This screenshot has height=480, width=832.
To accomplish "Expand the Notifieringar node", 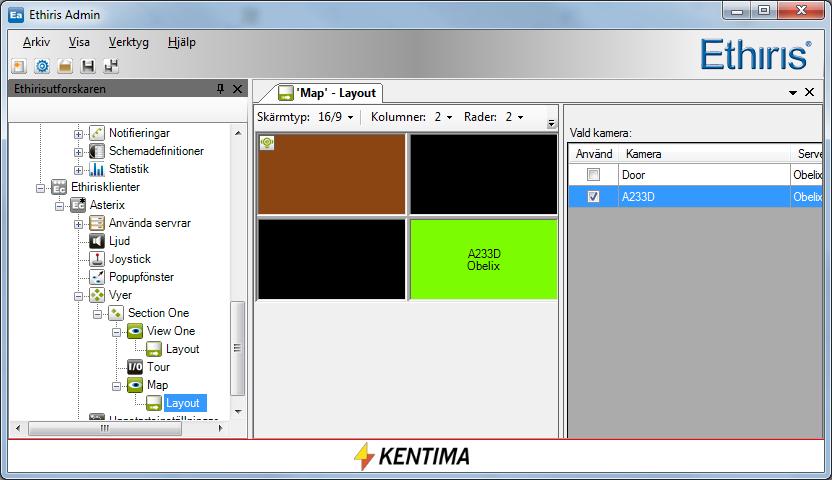I will pyautogui.click(x=78, y=134).
